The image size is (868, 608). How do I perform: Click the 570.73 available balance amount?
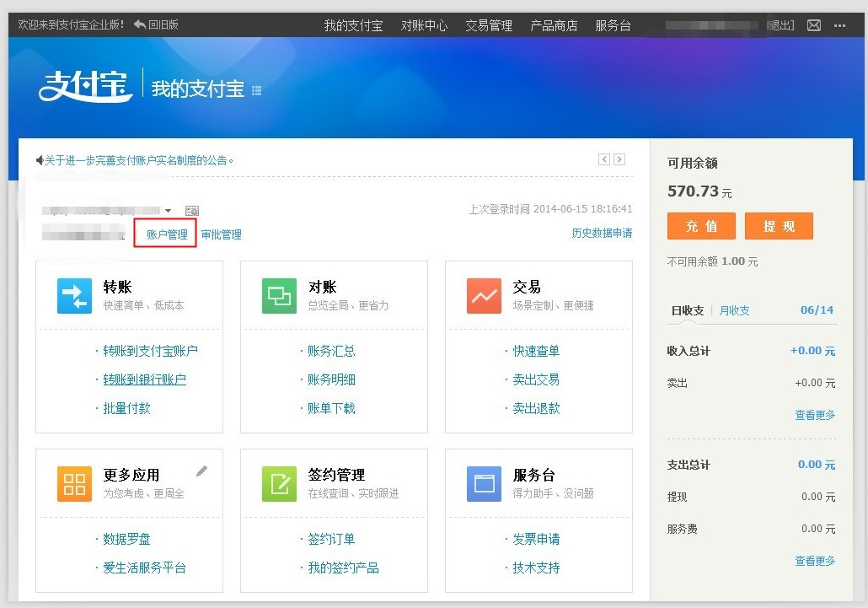[693, 191]
